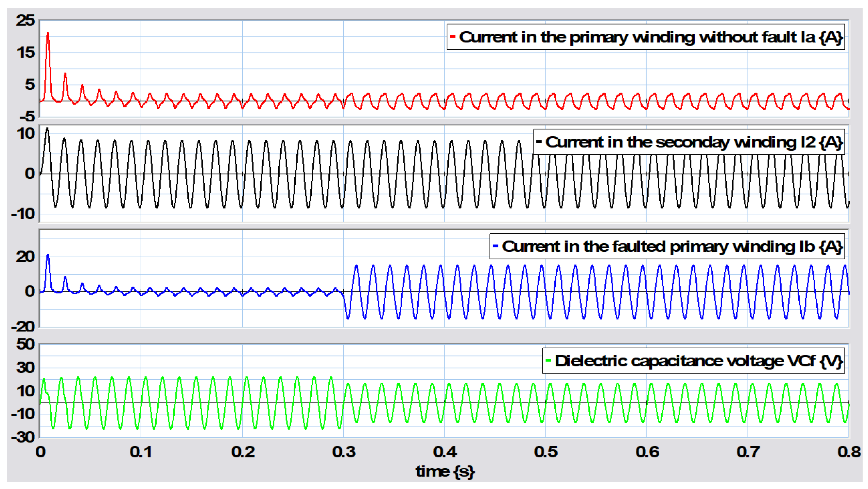Select the 'Current in the faulted primary winding Ib' legend
The height and width of the screenshot is (489, 868).
672,246
